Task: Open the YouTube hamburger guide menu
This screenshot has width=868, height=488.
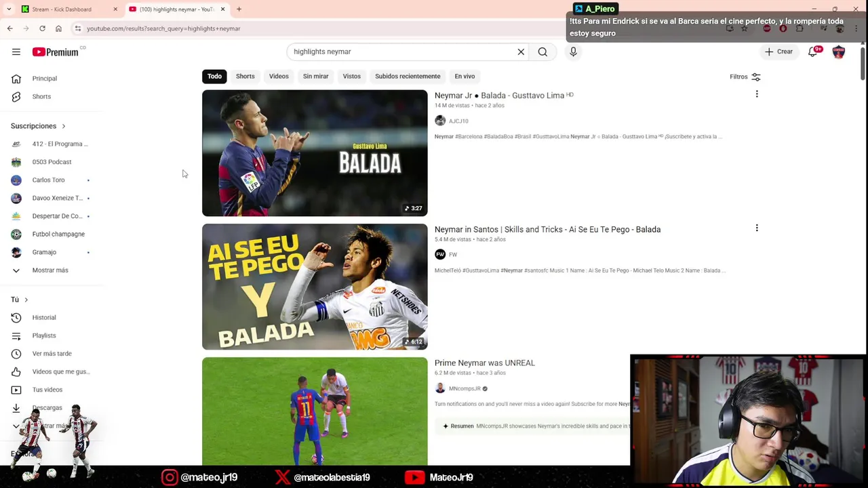Action: [16, 52]
